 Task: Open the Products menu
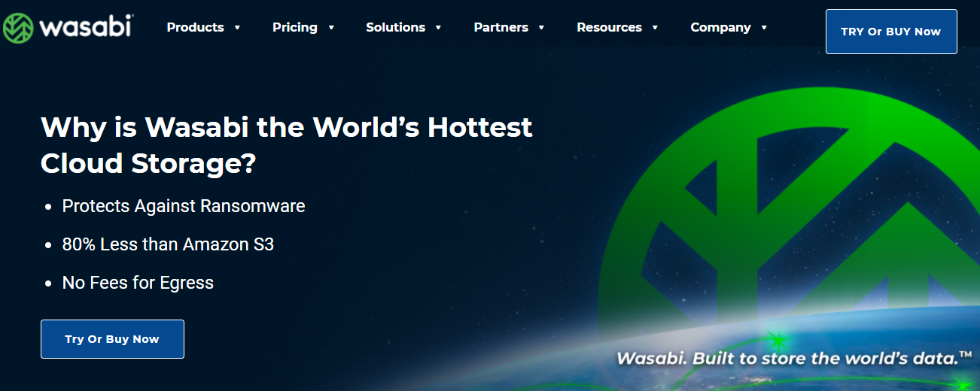click(196, 27)
